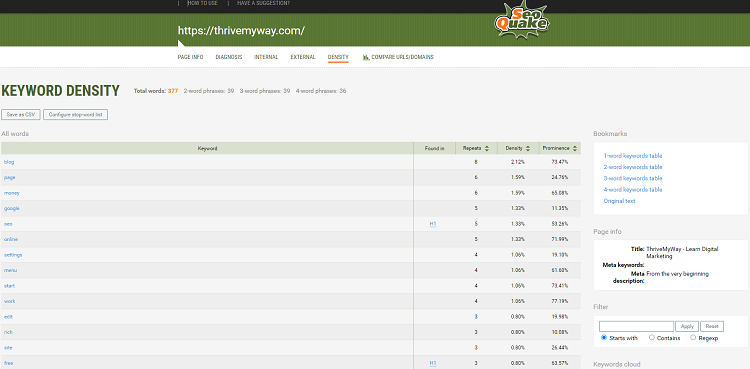The height and width of the screenshot is (369, 750).
Task: Click the 73.47% prominence value for blog
Action: [560, 162]
